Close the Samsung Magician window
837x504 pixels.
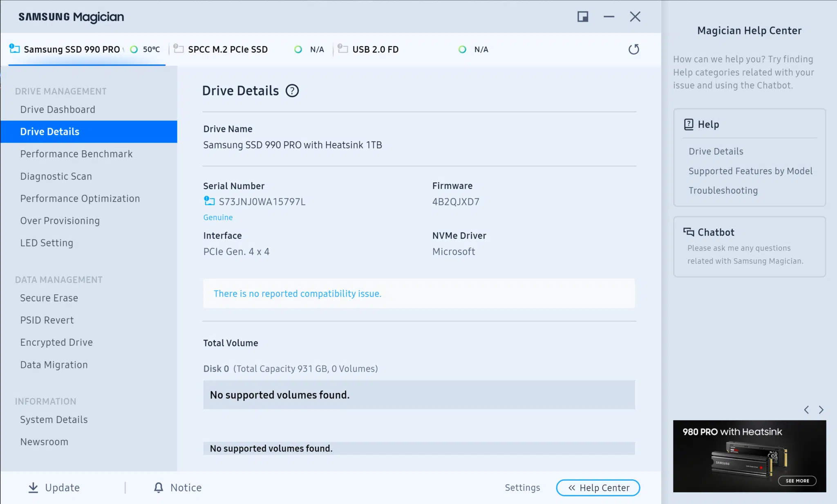click(635, 17)
